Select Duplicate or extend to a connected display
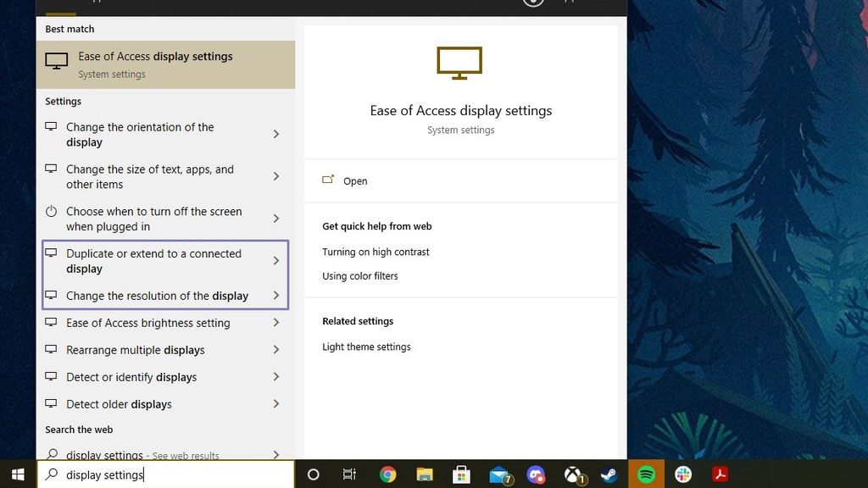868x488 pixels. pyautogui.click(x=165, y=261)
